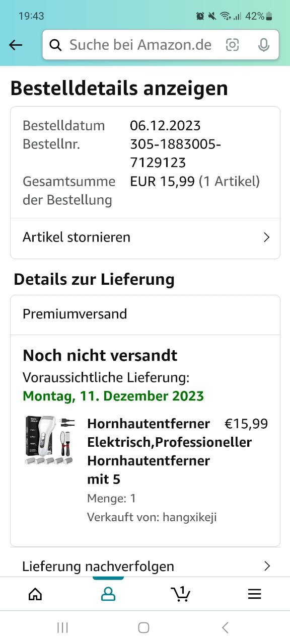This screenshot has height=644, width=290.
Task: Open the hamburger menu tab
Action: [254, 594]
